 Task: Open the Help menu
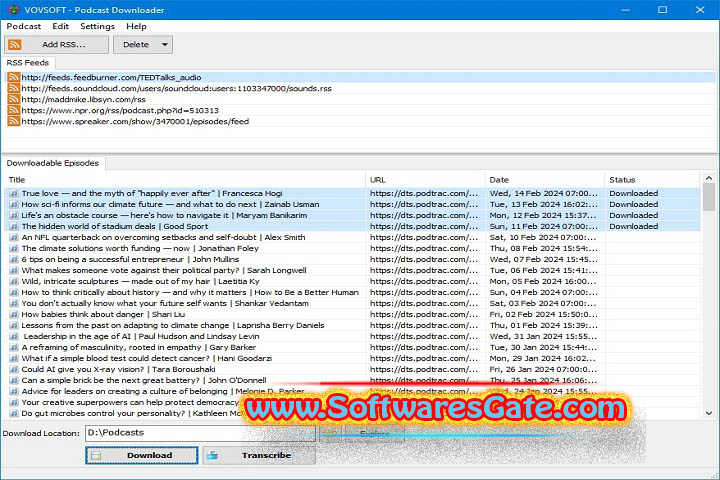pos(136,26)
